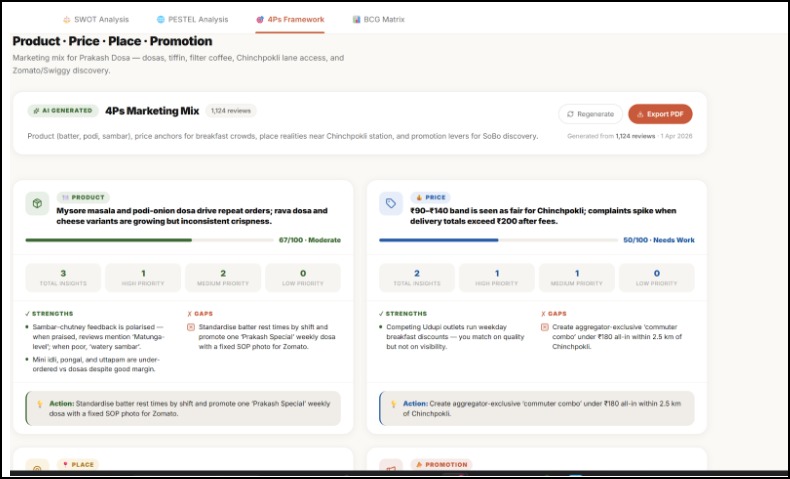Click Product card's Low Priority tile
The image size is (790, 479).
[303, 278]
